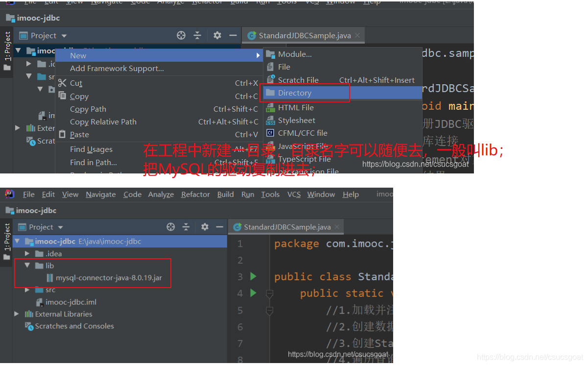Open Code menu in lower IDE window
The image size is (588, 366).
tap(132, 194)
